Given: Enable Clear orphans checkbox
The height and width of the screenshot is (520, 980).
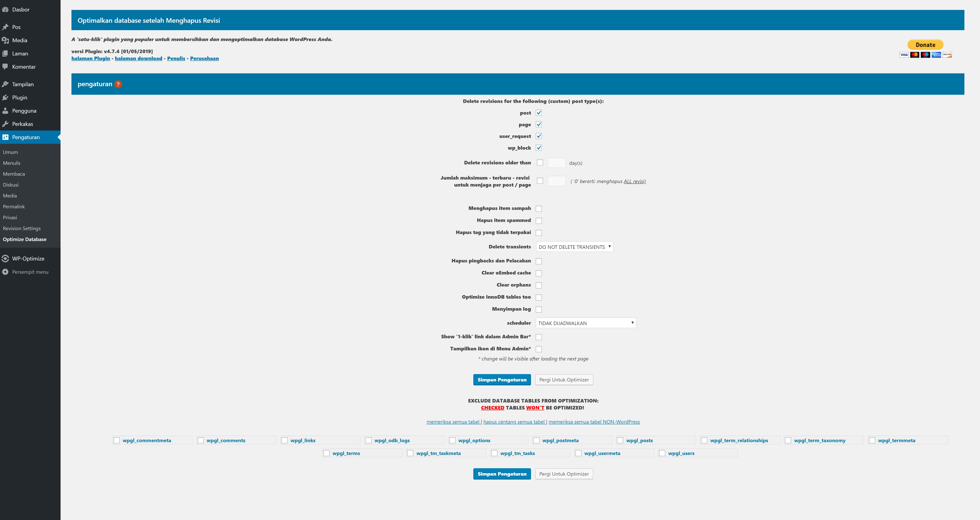Looking at the screenshot, I should (x=539, y=285).
